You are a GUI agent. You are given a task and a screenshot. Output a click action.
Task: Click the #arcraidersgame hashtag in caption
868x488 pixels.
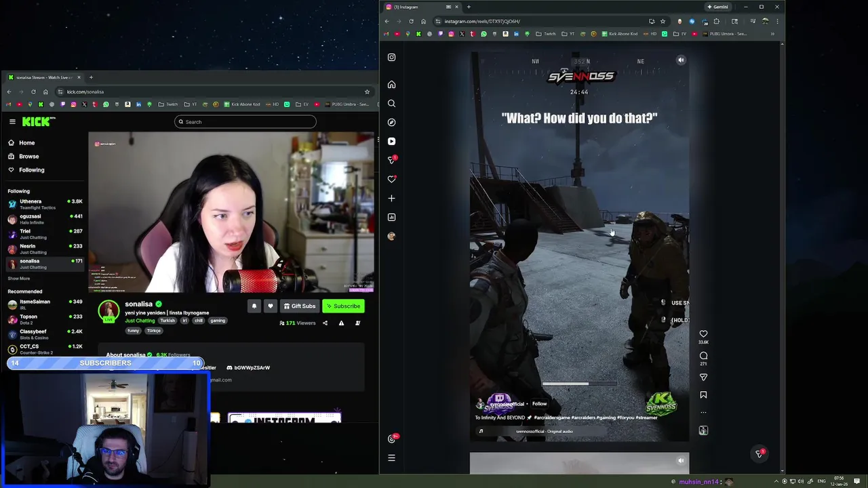tap(553, 418)
